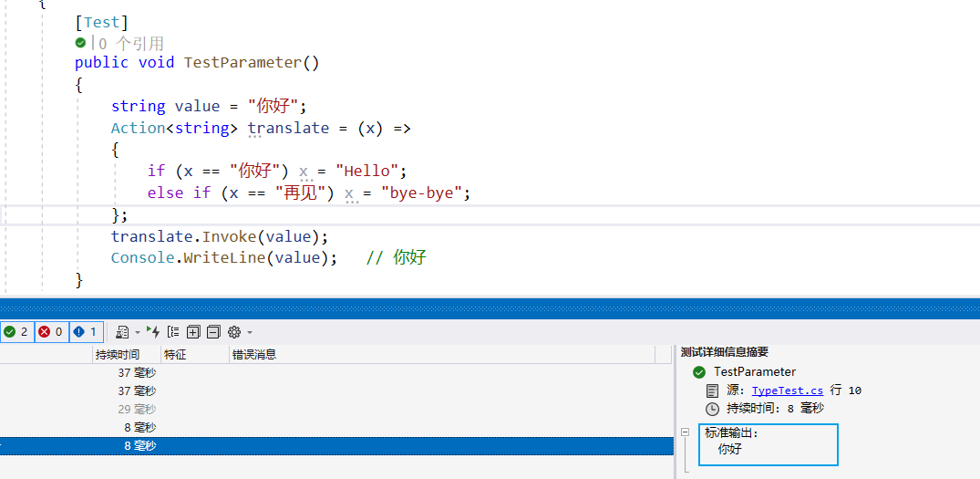The width and height of the screenshot is (980, 479).
Task: Click the 持续时间 column header
Action: point(118,354)
